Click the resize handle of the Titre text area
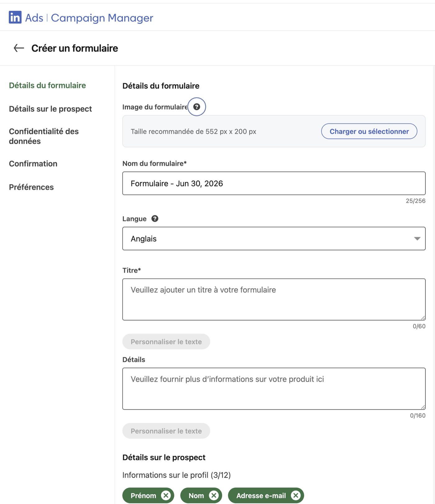 click(x=423, y=318)
